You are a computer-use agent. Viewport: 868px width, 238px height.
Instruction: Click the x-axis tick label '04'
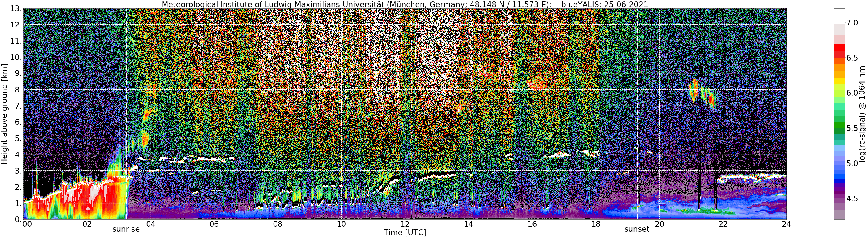151,224
